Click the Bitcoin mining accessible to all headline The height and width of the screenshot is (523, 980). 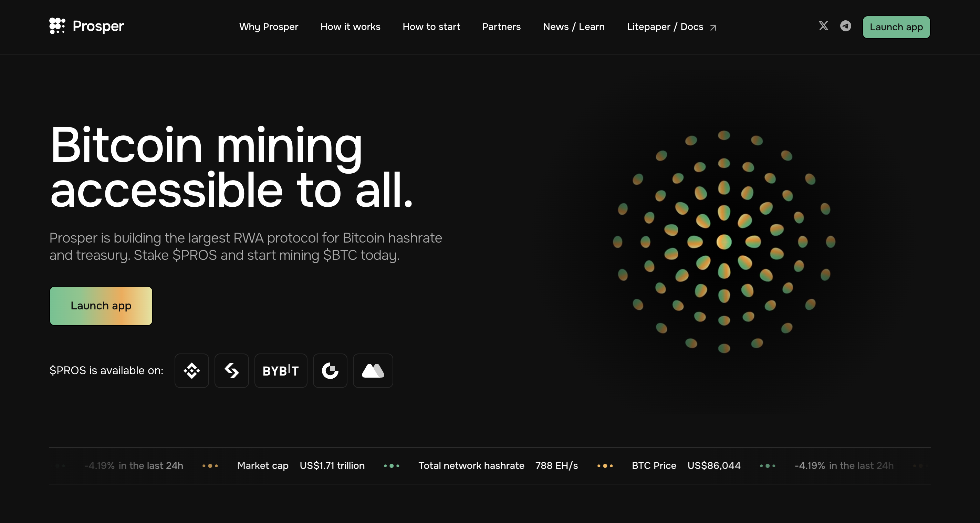[231, 167]
